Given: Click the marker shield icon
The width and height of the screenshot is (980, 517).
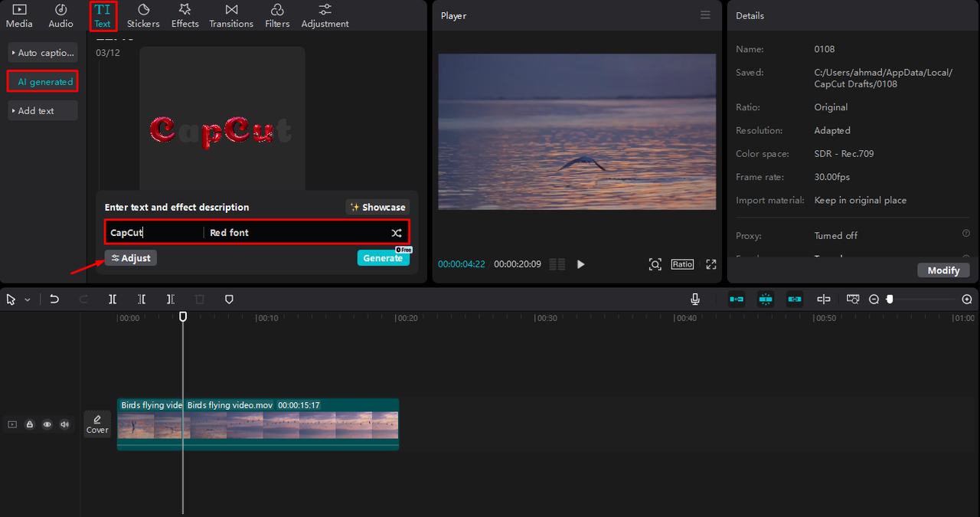Looking at the screenshot, I should pyautogui.click(x=229, y=299).
